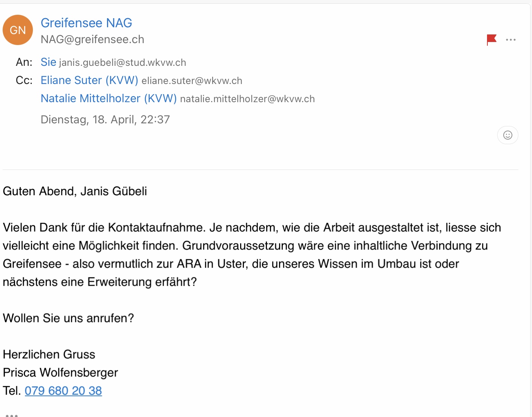
Task: Click the greeting line 'Guten Abend, Janis Gübeli'
Action: coord(75,191)
